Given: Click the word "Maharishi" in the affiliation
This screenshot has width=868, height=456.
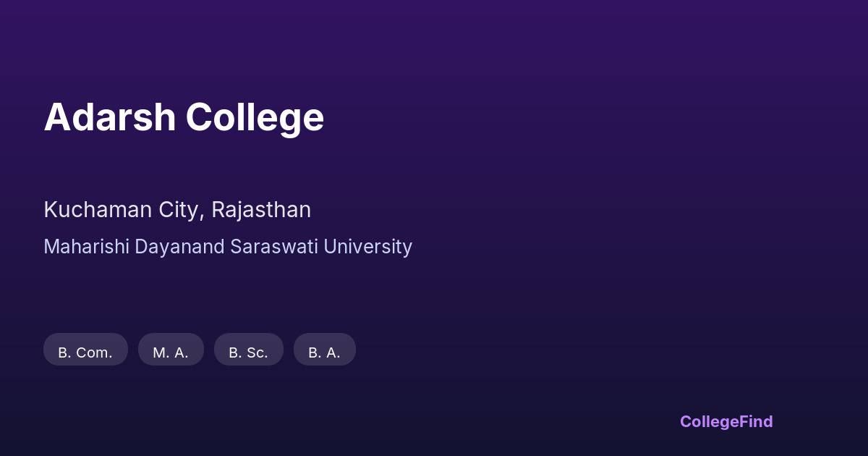Looking at the screenshot, I should (86, 247).
